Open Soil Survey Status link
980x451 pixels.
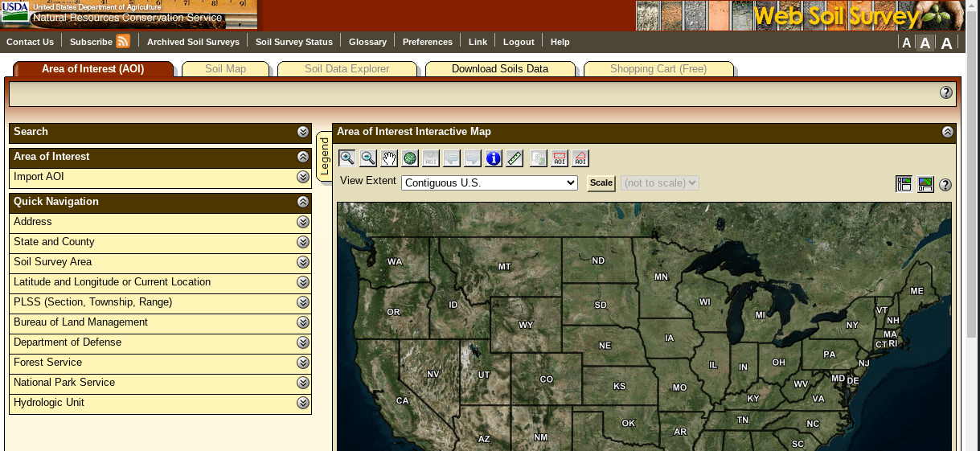294,42
